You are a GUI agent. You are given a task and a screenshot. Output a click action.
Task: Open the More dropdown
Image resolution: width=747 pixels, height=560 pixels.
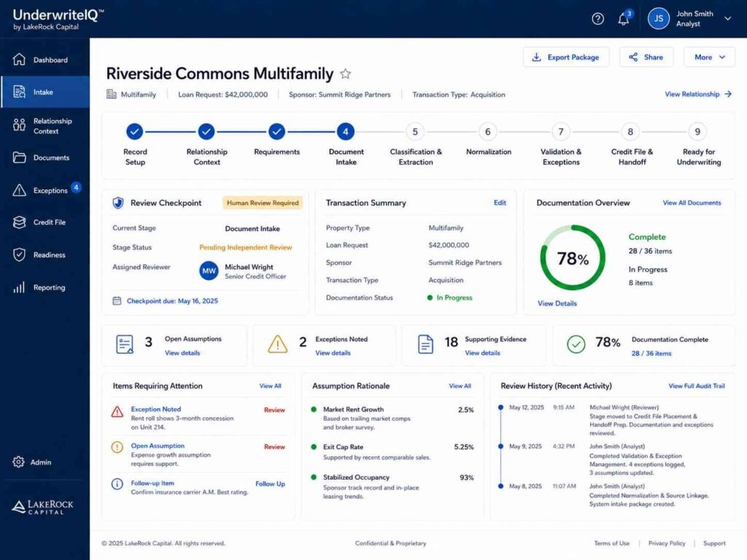coord(709,57)
